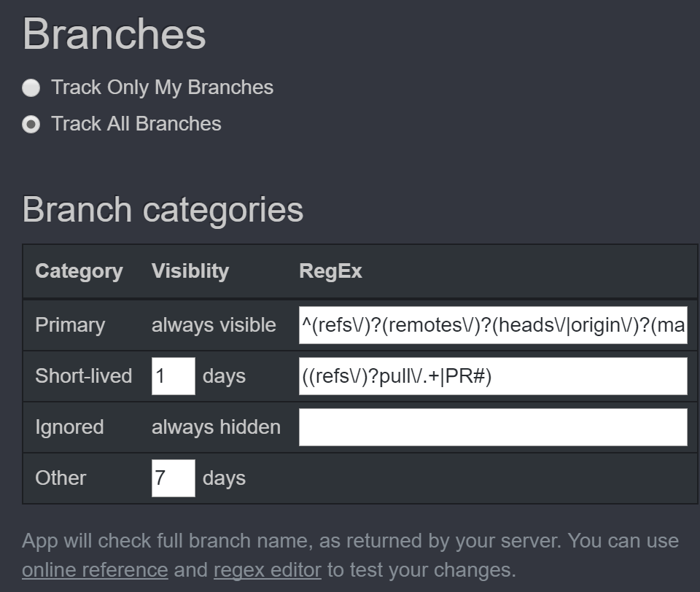
Task: Click the Visiblity column header
Action: click(x=190, y=271)
